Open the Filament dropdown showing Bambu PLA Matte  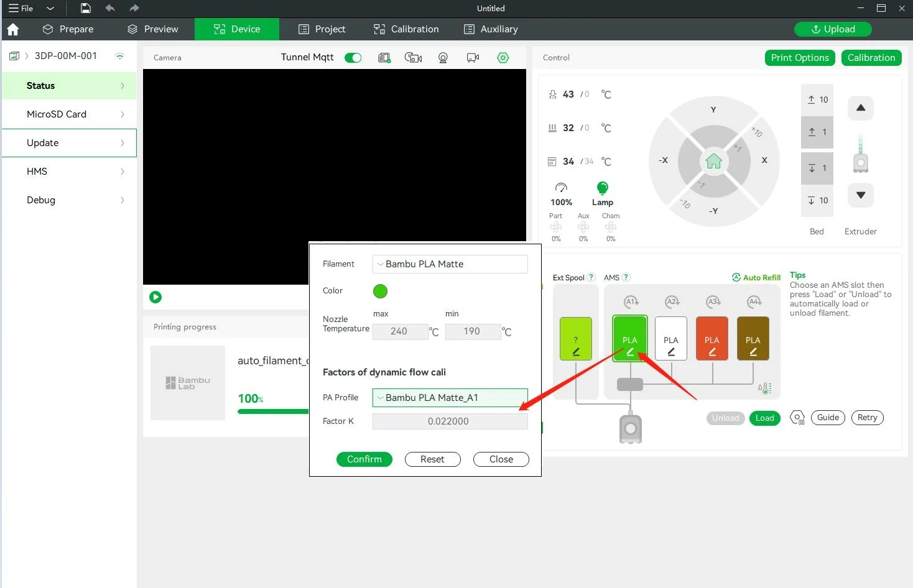click(450, 264)
